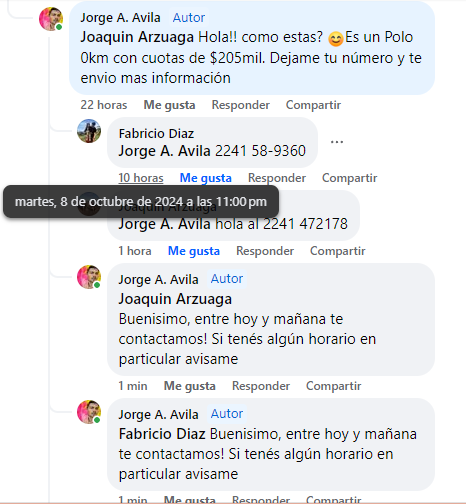Like the reply mentioning Joaquin Arzuaga from 1 min
The height and width of the screenshot is (504, 466).
[x=190, y=386]
